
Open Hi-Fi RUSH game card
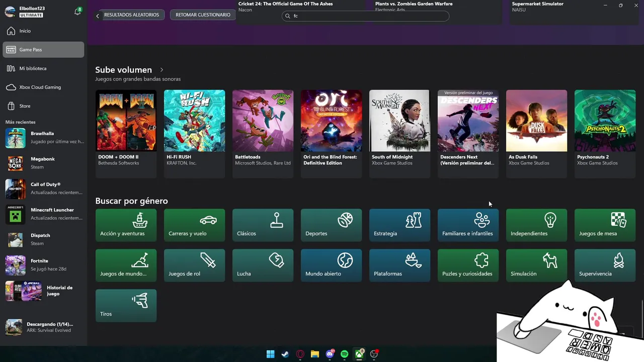(194, 134)
